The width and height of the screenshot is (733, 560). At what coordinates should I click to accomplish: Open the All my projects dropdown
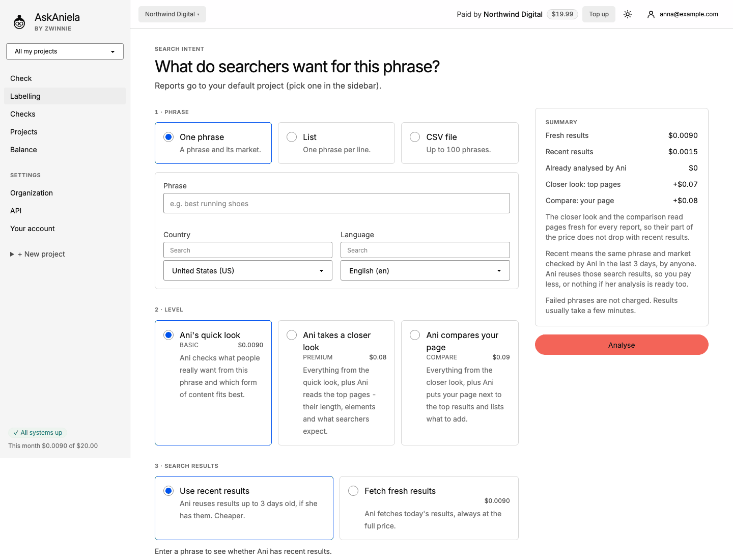[65, 51]
